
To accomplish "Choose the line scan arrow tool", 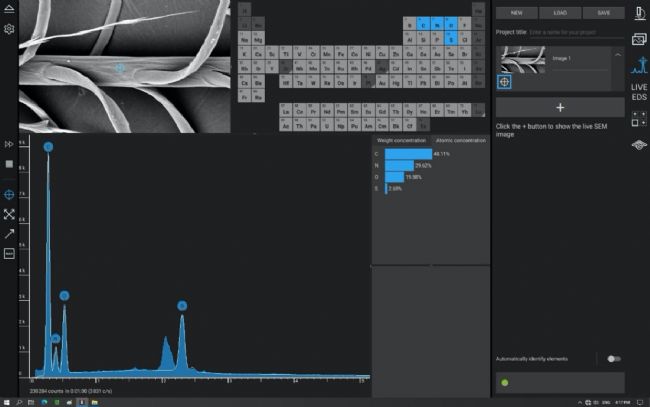I will (9, 233).
